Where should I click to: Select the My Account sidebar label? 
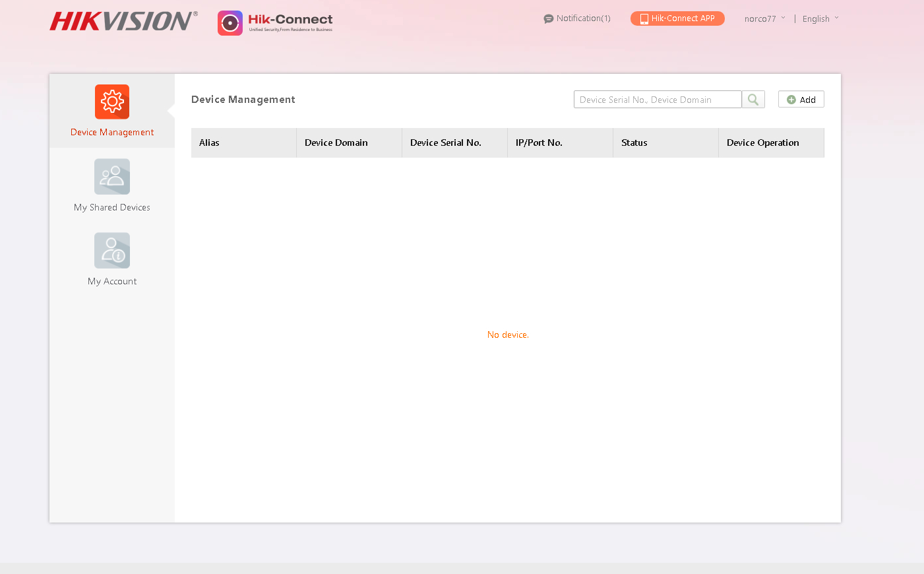(x=112, y=281)
